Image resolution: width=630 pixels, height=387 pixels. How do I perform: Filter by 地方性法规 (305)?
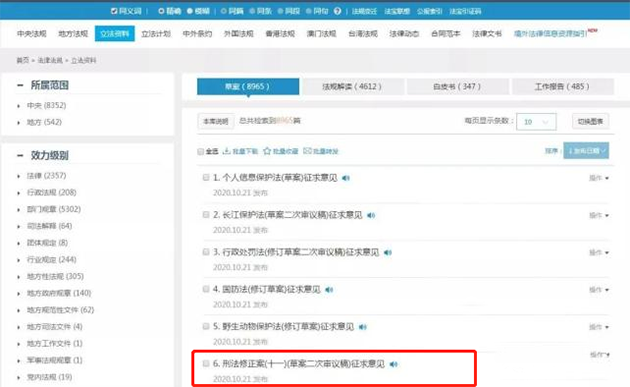(55, 276)
